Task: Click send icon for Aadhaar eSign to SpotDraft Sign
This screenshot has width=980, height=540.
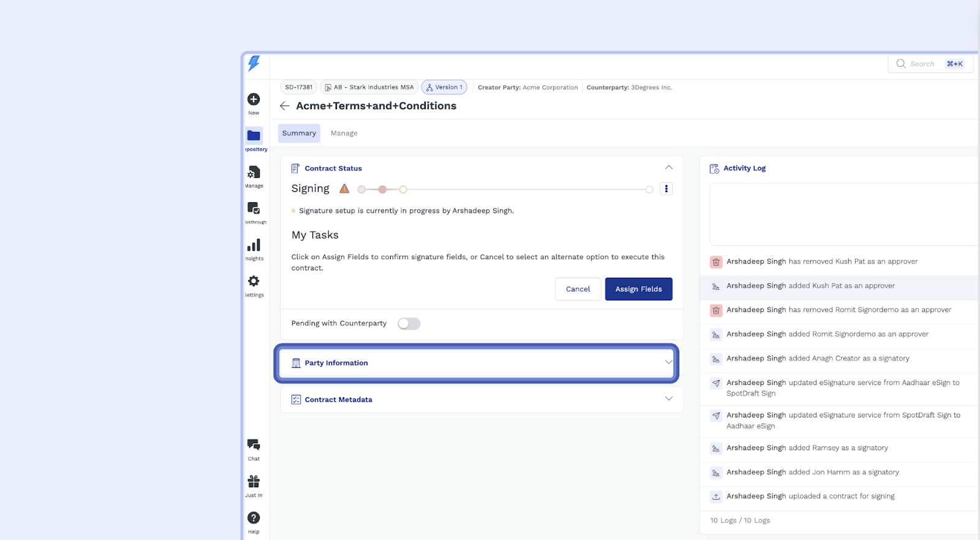Action: pos(716,383)
